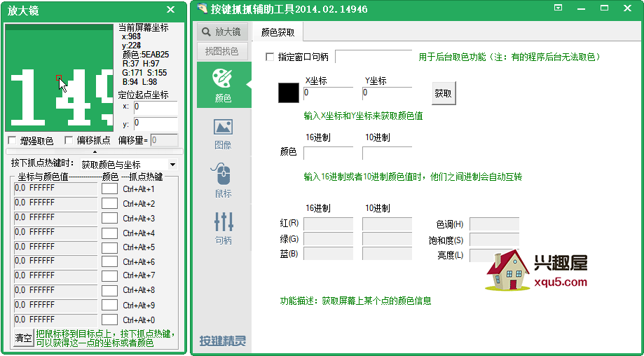
Task: Open the 获取颜色与坐标 hotkey action dropdown
Action: tap(128, 165)
